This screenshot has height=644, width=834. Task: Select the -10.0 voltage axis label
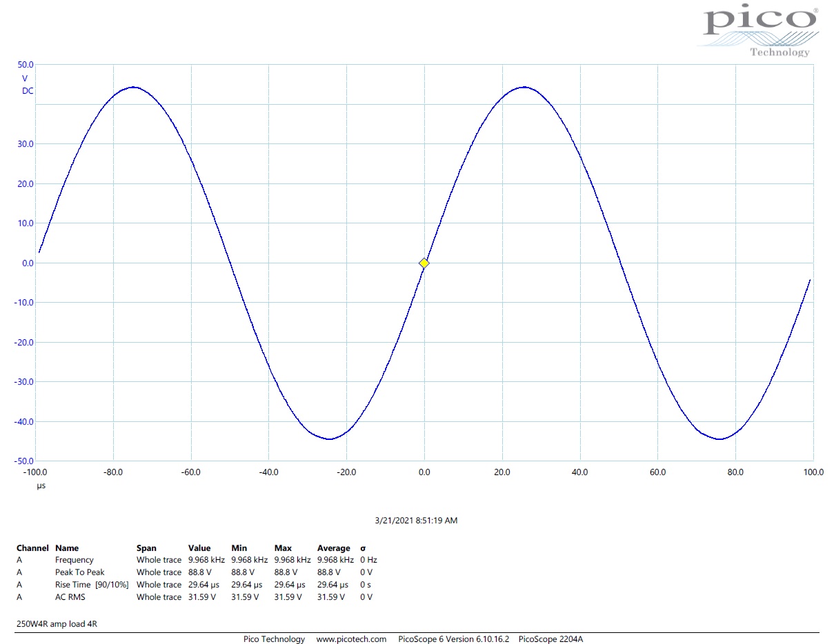click(x=24, y=303)
